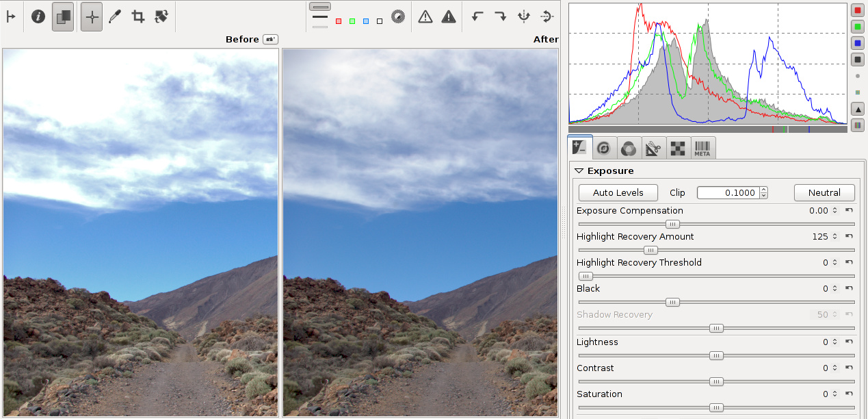This screenshot has height=419, width=868.
Task: Toggle the blue histogram channel
Action: (x=857, y=43)
